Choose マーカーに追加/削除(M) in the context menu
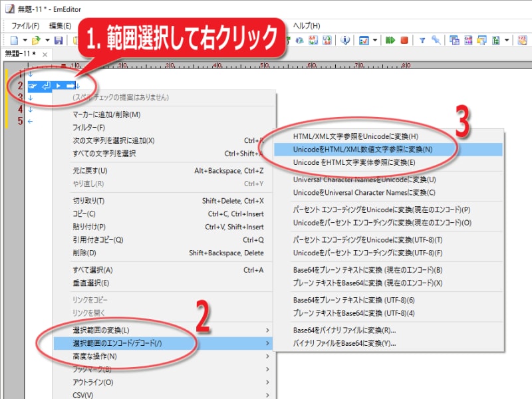 click(164, 114)
